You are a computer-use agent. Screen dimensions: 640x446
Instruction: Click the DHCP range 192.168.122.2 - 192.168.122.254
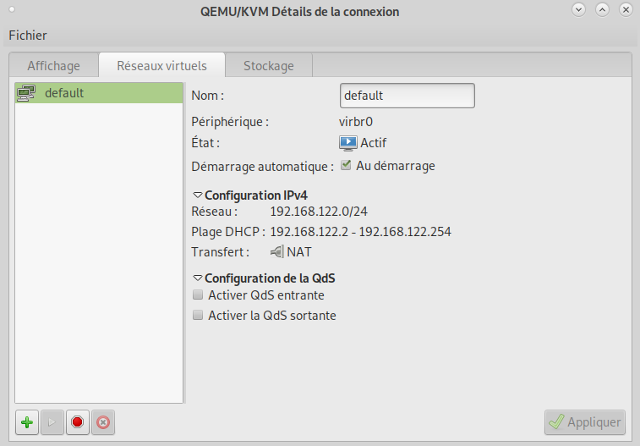pyautogui.click(x=360, y=232)
